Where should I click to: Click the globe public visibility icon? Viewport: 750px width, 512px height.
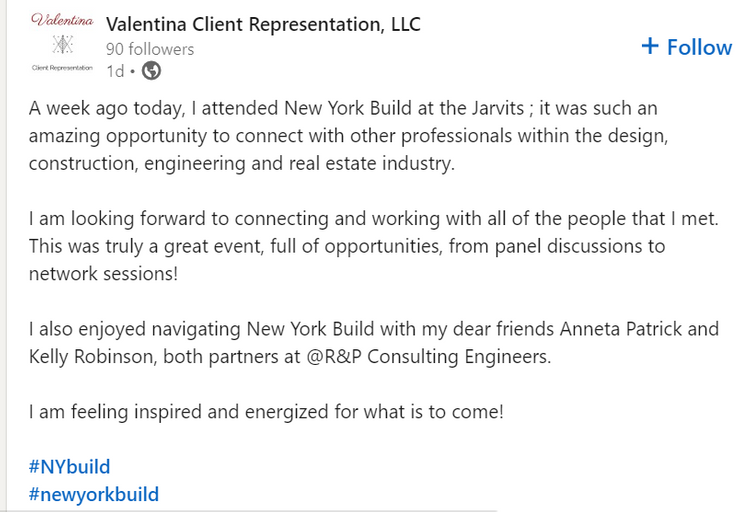click(151, 71)
